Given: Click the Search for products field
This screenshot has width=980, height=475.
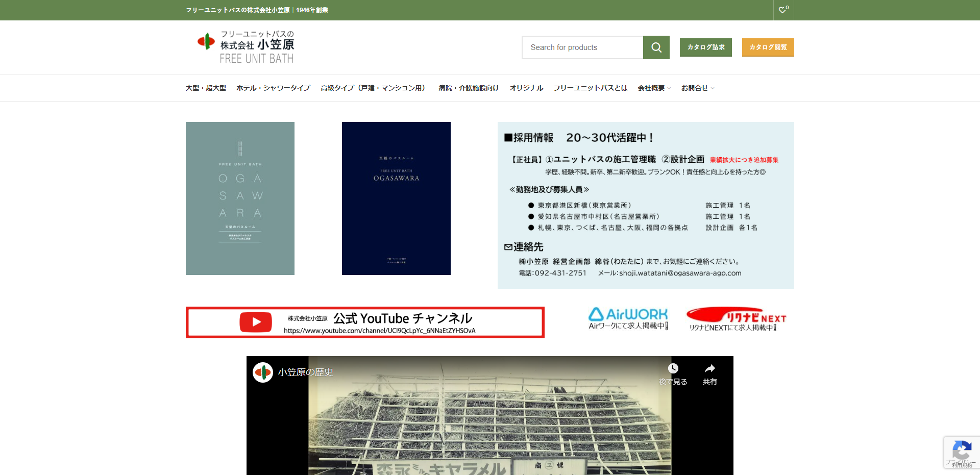Looking at the screenshot, I should coord(582,47).
